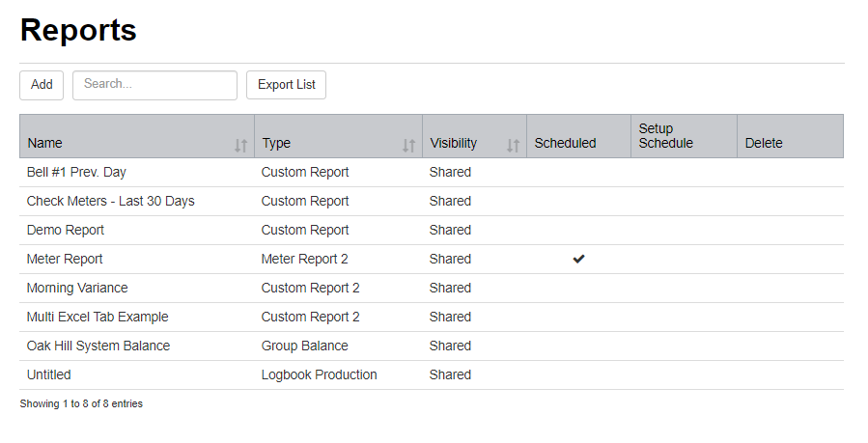Open the Bell #1 Prev. Day report
868x443 pixels.
tap(76, 172)
